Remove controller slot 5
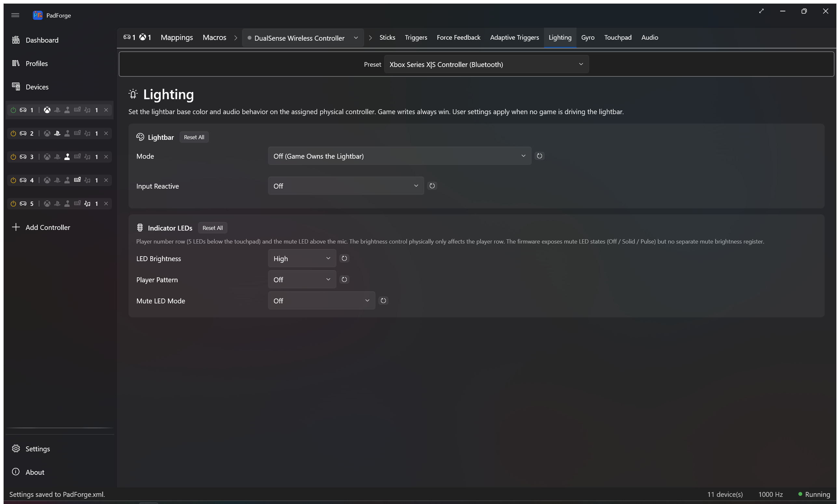This screenshot has width=840, height=504. pos(106,204)
